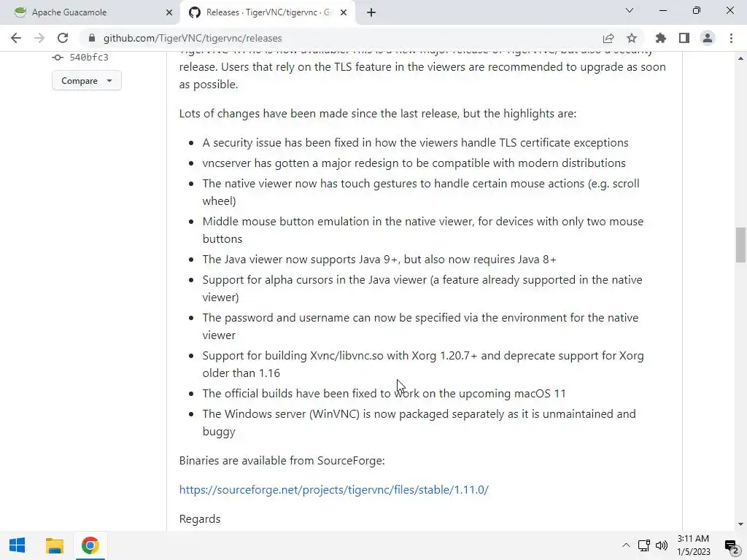The image size is (747, 560).
Task: Open the notification center icon
Action: tap(731, 545)
